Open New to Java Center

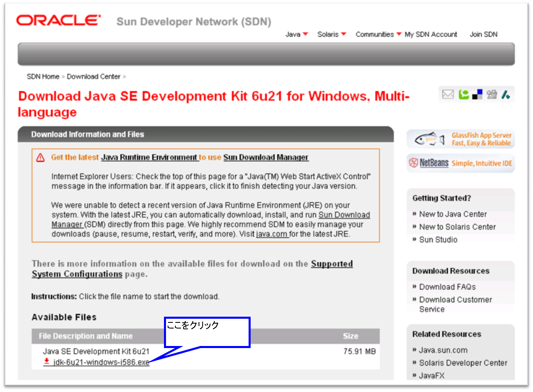coord(453,214)
